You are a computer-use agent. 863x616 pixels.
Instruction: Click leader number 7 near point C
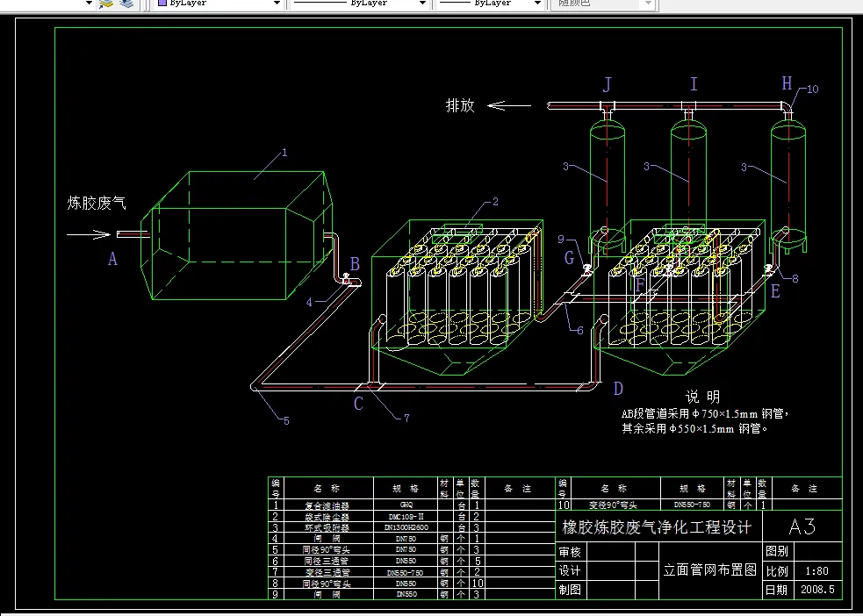point(406,418)
